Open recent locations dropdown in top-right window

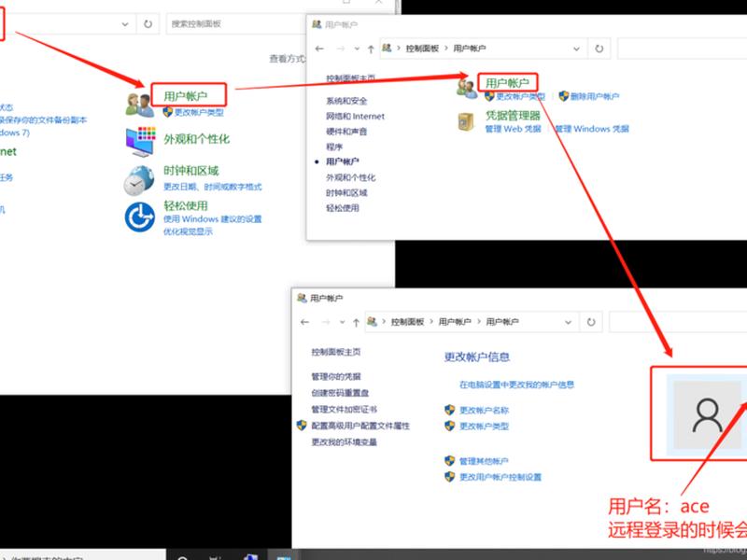357,49
